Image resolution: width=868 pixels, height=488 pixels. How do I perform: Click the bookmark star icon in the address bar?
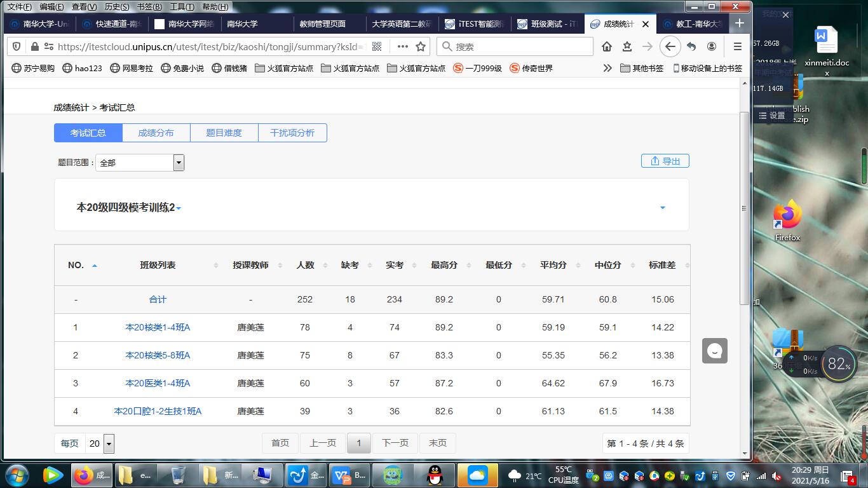click(x=421, y=46)
